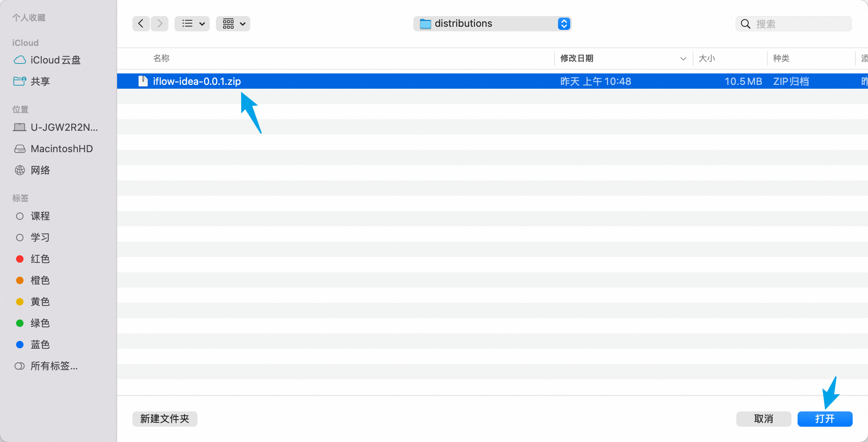The width and height of the screenshot is (868, 442).
Task: Expand the distributions folder path popup
Action: 564,24
